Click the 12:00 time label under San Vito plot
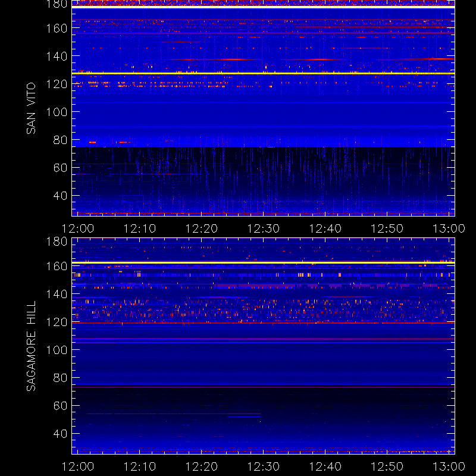 point(78,228)
